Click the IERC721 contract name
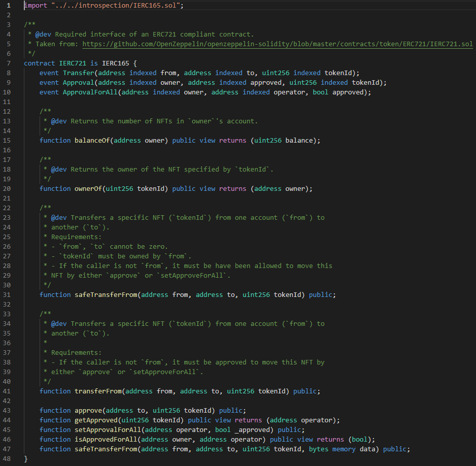The height and width of the screenshot is (466, 476). click(x=73, y=63)
